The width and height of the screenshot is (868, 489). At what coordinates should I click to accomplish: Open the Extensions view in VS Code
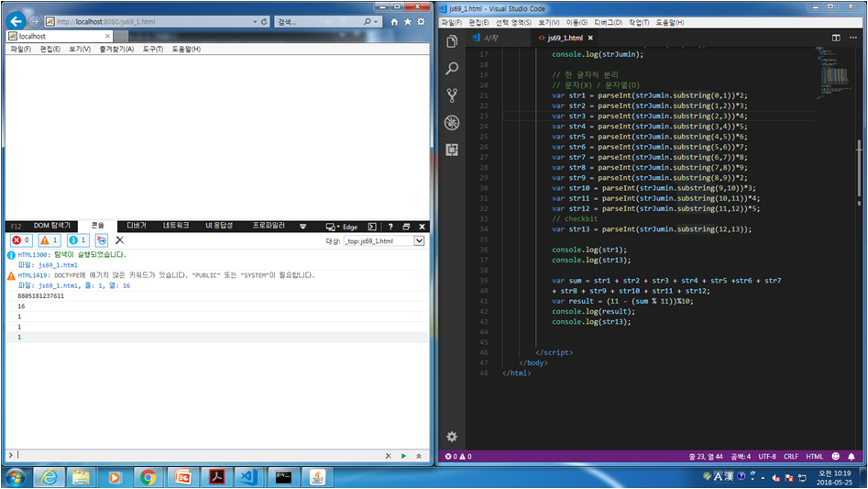[452, 150]
